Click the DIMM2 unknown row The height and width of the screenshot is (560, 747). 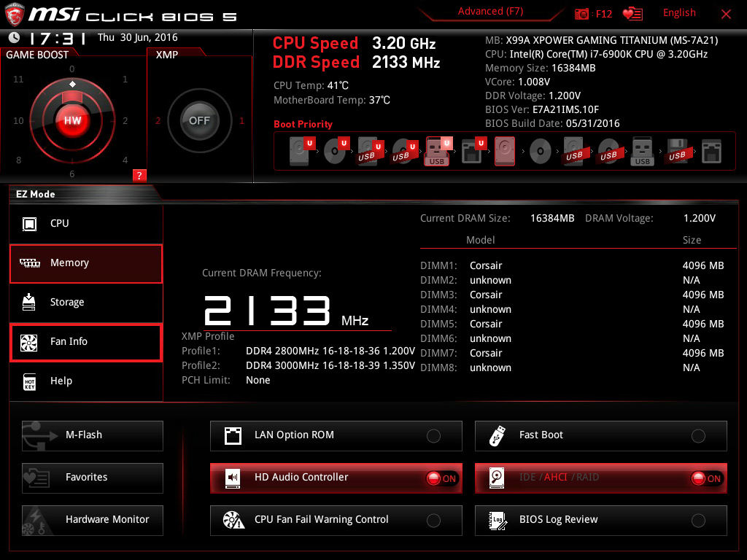tap(572, 281)
